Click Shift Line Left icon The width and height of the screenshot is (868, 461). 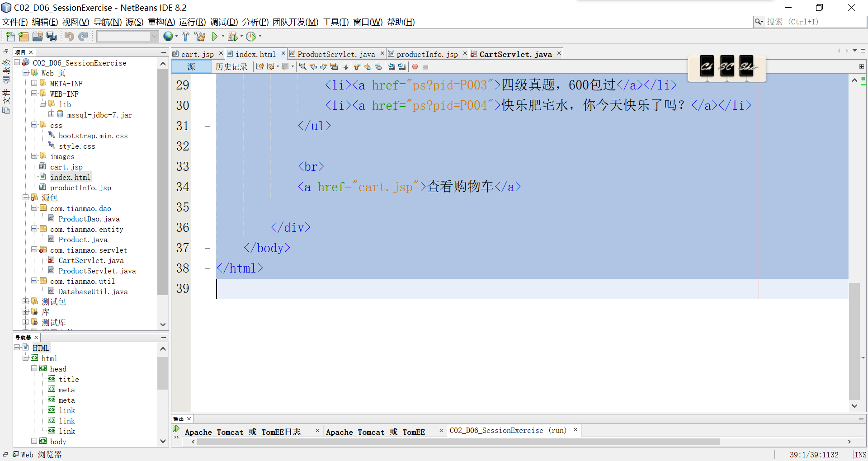pyautogui.click(x=392, y=66)
